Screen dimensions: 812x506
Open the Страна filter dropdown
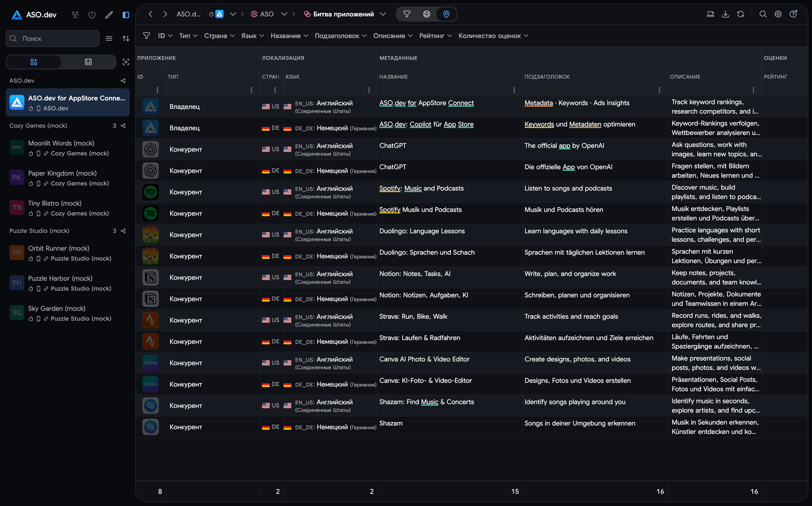pyautogui.click(x=219, y=35)
